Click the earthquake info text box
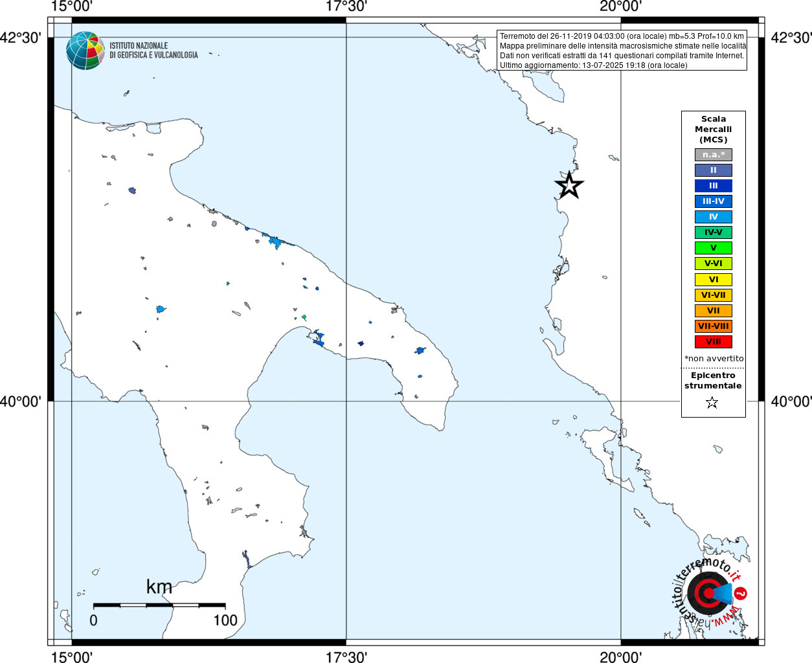Screen dimensions: 812x663 pos(622,51)
